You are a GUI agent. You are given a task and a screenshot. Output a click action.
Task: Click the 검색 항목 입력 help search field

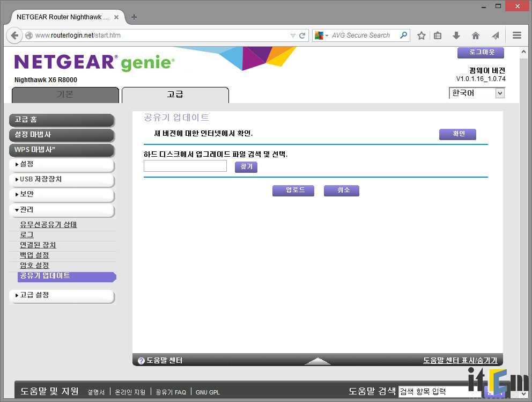click(x=440, y=391)
